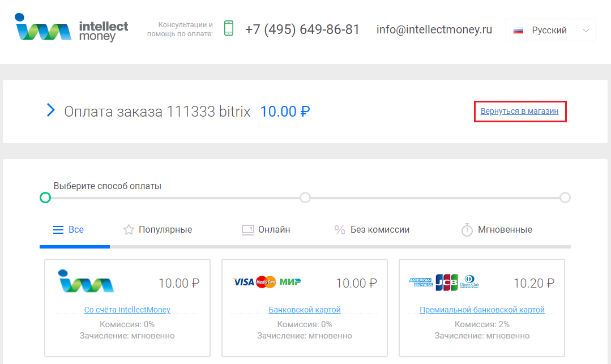Viewport: 611px width, 364px height.
Task: Click the Вернуться в магазин link
Action: pyautogui.click(x=519, y=111)
